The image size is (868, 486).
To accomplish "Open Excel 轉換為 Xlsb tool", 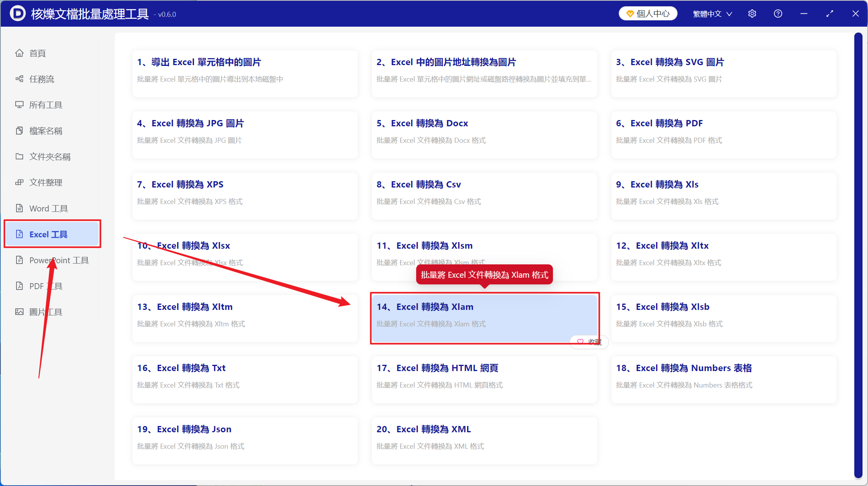I will pos(724,318).
